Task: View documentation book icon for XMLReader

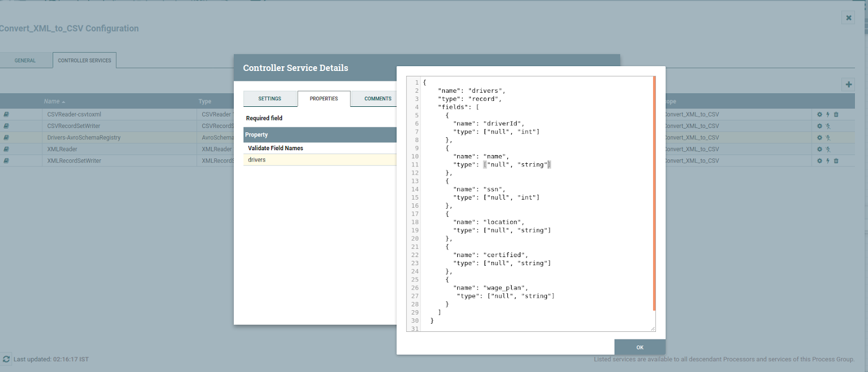Action: click(x=7, y=149)
